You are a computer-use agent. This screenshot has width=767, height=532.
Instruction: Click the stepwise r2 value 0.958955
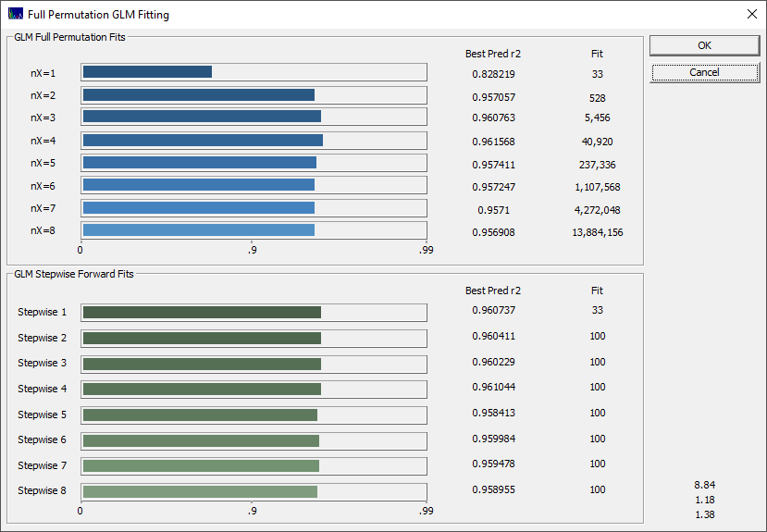(x=493, y=490)
